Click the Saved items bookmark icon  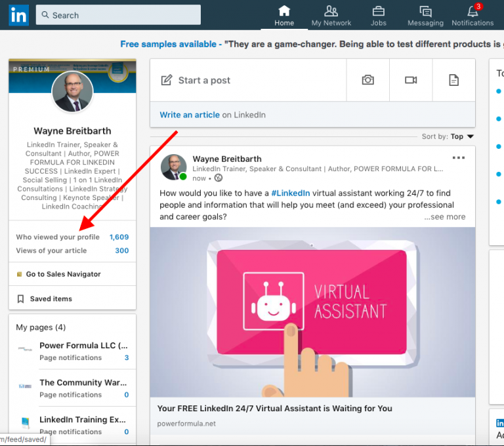[20, 299]
